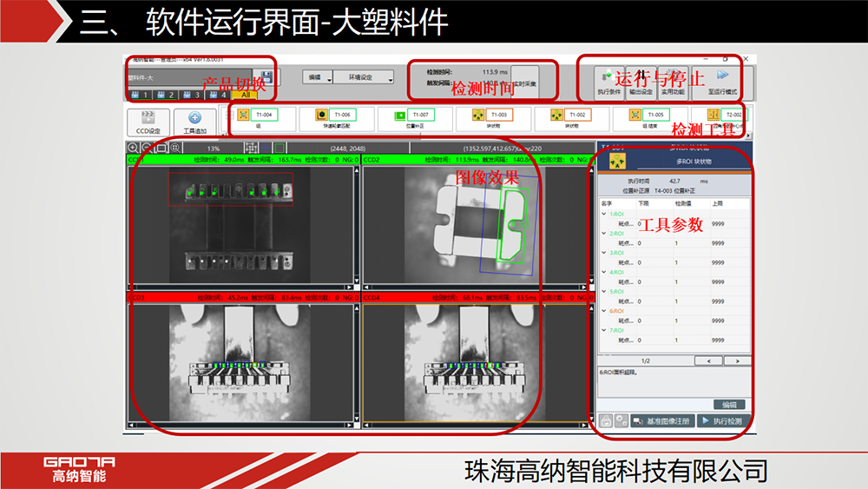Image resolution: width=868 pixels, height=489 pixels.
Task: Select the region zoom magnifier icon
Action: coord(175,148)
